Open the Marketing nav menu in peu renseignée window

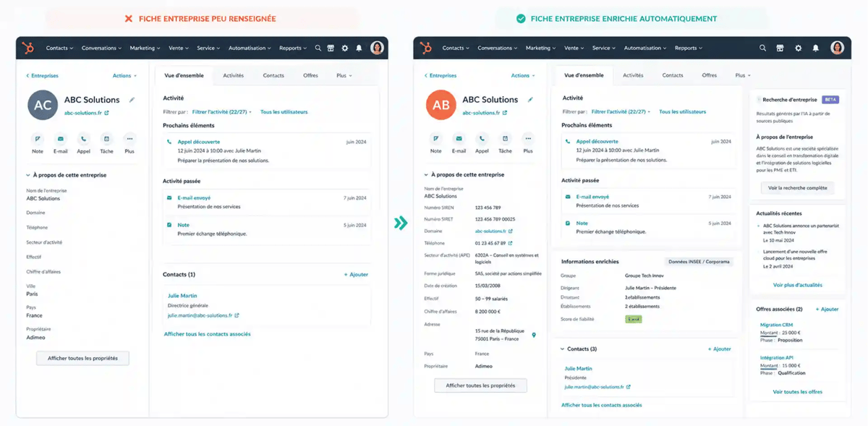click(145, 48)
